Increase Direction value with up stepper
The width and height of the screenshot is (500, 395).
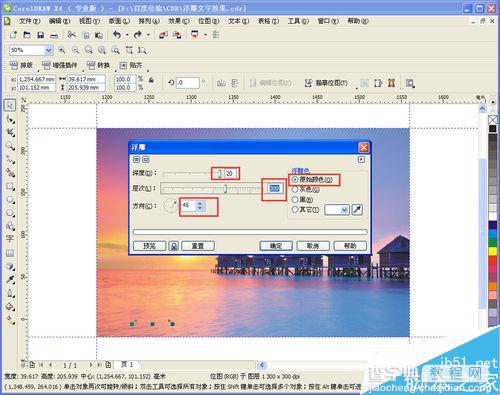200,203
